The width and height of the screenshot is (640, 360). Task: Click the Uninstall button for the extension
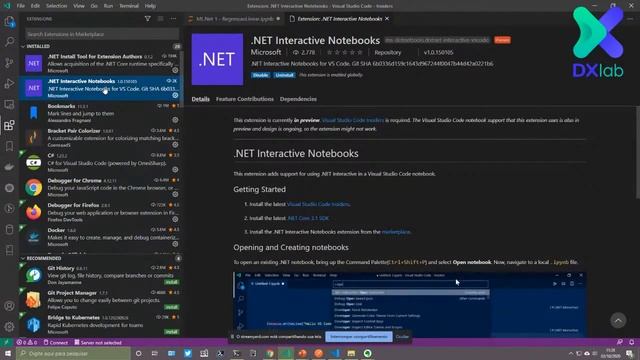click(284, 75)
